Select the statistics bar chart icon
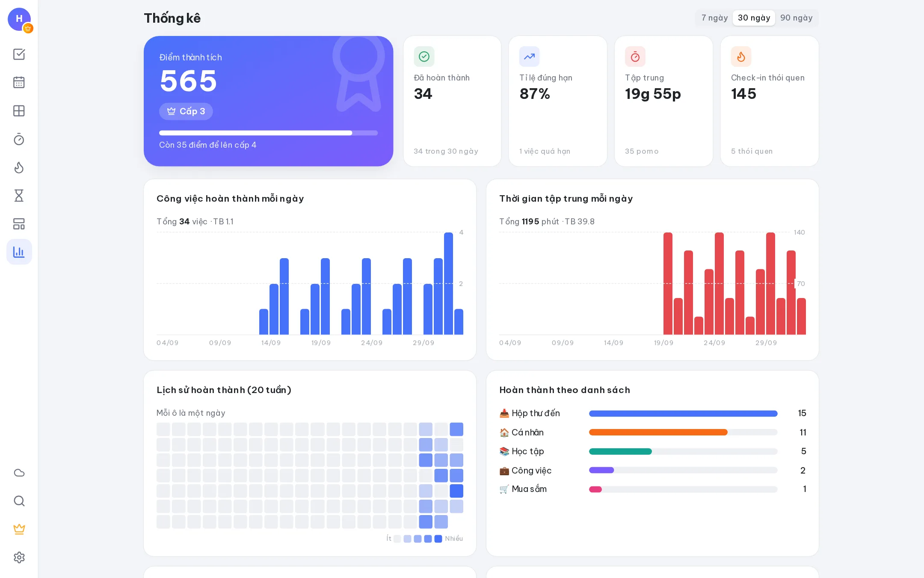The width and height of the screenshot is (924, 578). click(19, 252)
